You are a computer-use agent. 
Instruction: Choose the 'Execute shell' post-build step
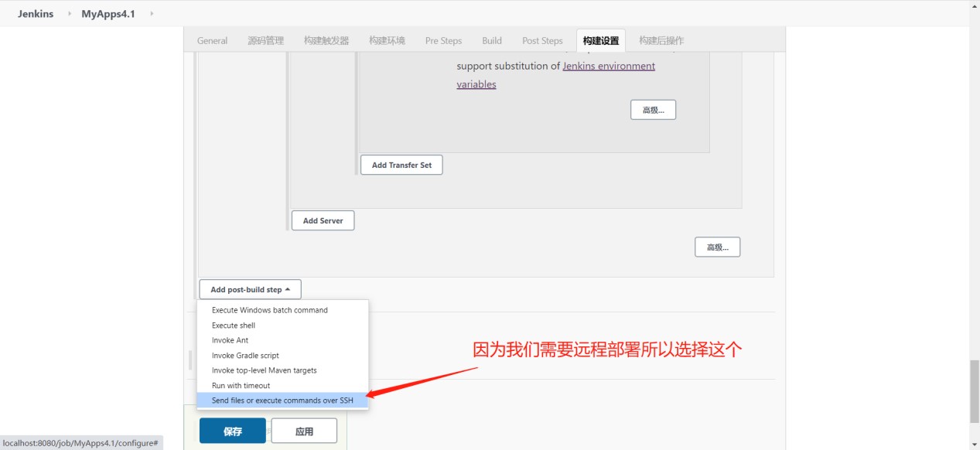pos(232,325)
